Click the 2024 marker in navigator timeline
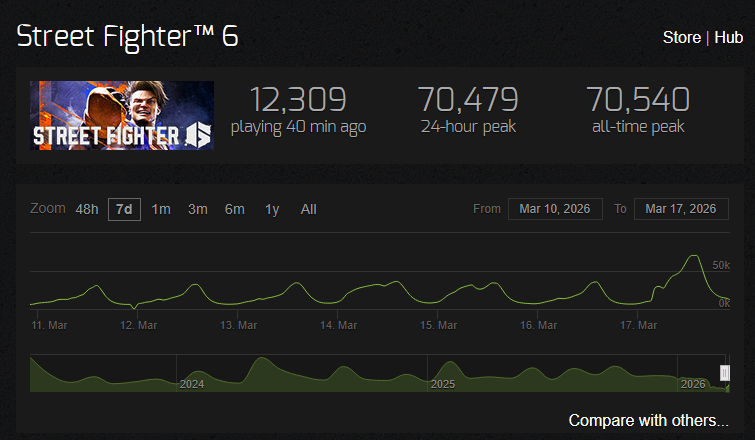 [192, 384]
